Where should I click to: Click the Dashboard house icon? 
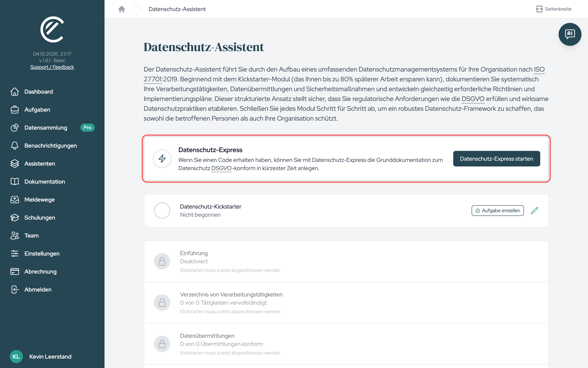(x=14, y=92)
